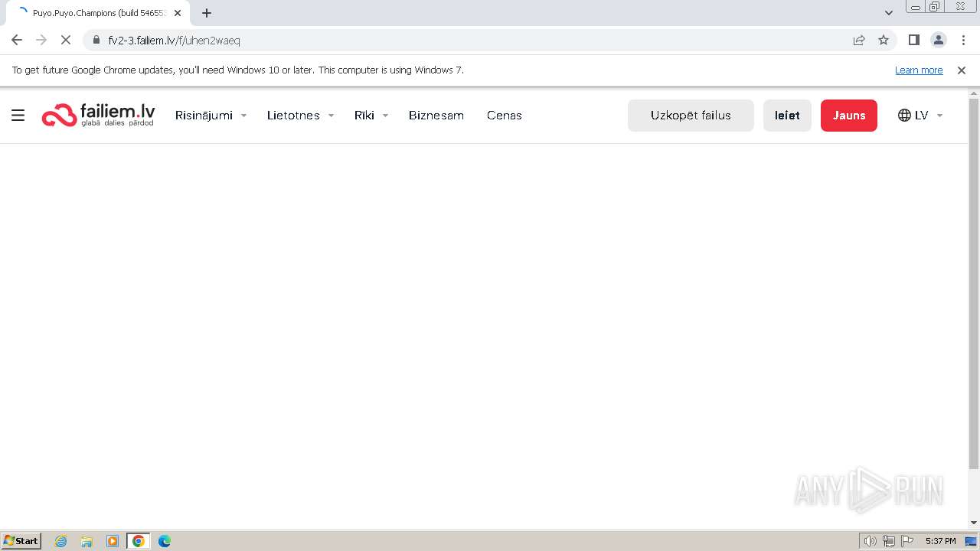This screenshot has height=551, width=980.
Task: Go forward in browser history
Action: [x=41, y=40]
